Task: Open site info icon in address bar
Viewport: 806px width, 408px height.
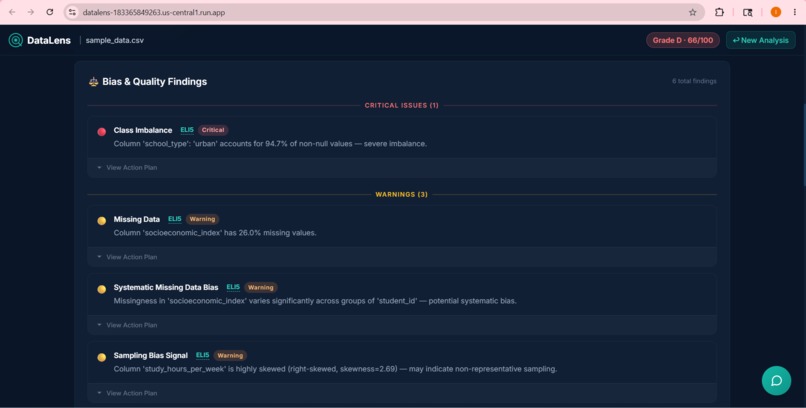Action: pyautogui.click(x=72, y=12)
